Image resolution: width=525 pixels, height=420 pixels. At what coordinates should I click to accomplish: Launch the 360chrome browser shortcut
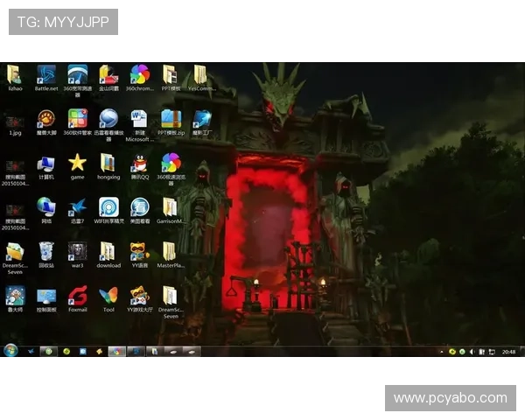tap(139, 75)
